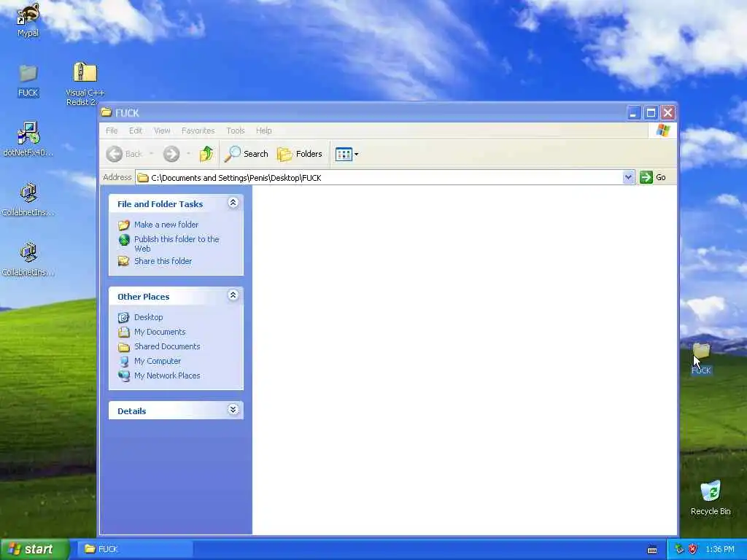
Task: Open the Favorites menu
Action: (x=198, y=131)
